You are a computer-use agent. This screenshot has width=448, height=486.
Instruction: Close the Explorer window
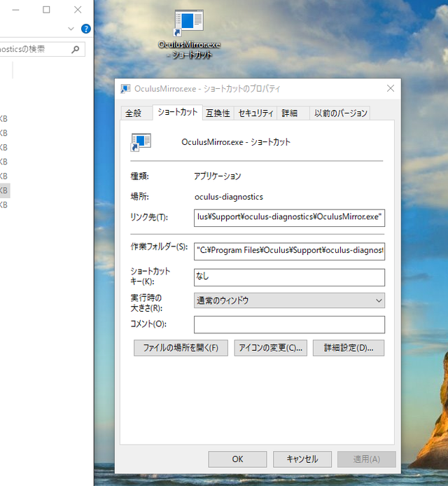(78, 10)
